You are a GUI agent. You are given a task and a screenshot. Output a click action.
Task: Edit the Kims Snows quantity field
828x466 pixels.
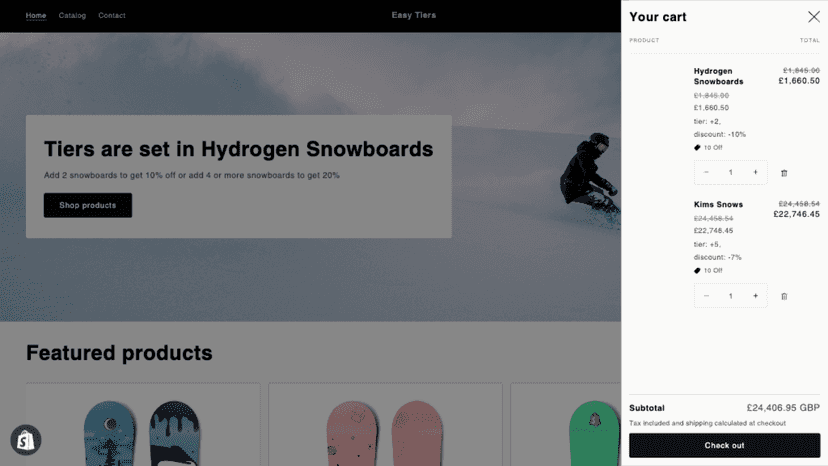tap(730, 296)
